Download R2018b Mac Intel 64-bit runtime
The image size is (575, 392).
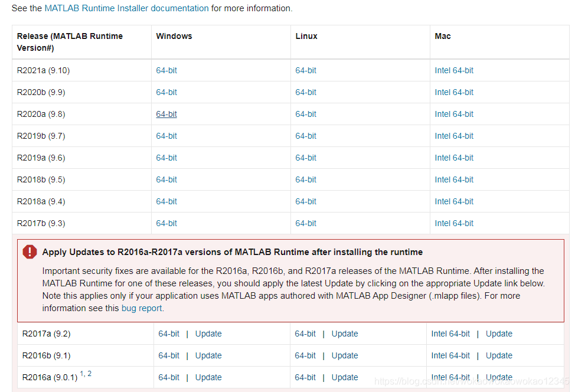point(454,179)
